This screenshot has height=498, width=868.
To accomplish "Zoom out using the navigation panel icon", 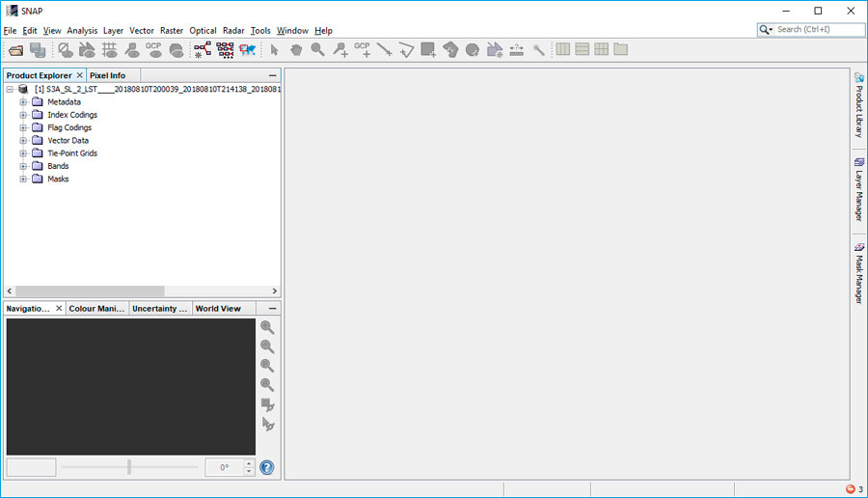I will tap(267, 346).
